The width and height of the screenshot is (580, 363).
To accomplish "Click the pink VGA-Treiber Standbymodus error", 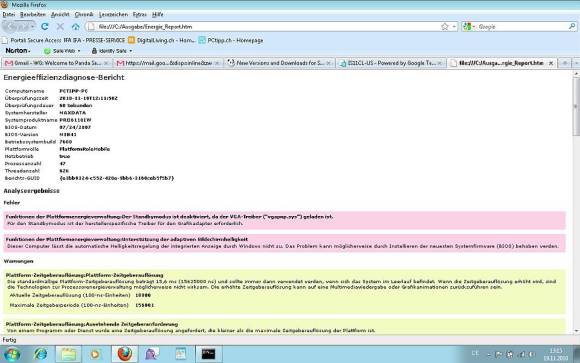I will [x=284, y=220].
